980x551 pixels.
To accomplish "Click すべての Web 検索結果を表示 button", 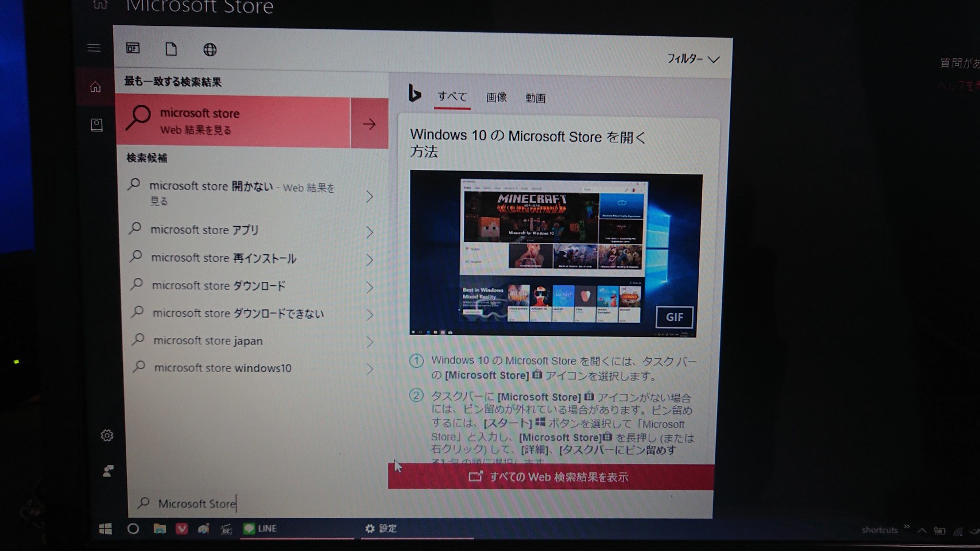I will (x=551, y=477).
